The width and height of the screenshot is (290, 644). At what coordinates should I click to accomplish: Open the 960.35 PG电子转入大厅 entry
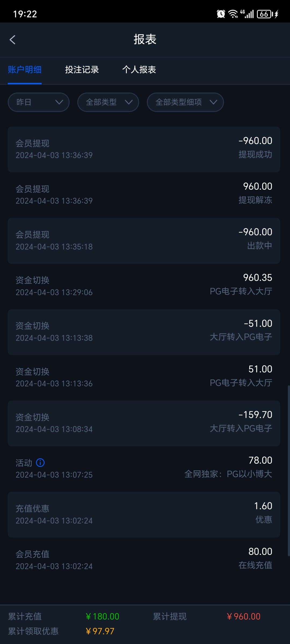click(x=144, y=286)
